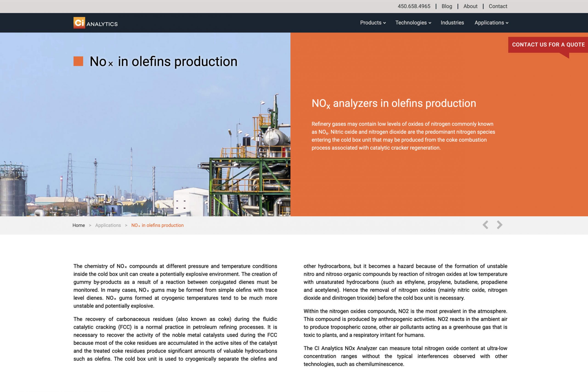Click the Products chevron arrow icon

384,23
